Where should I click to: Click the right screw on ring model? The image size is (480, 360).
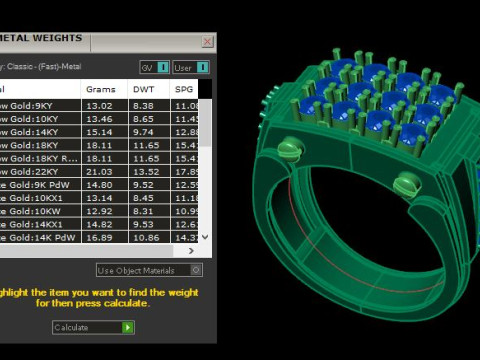pos(406,184)
